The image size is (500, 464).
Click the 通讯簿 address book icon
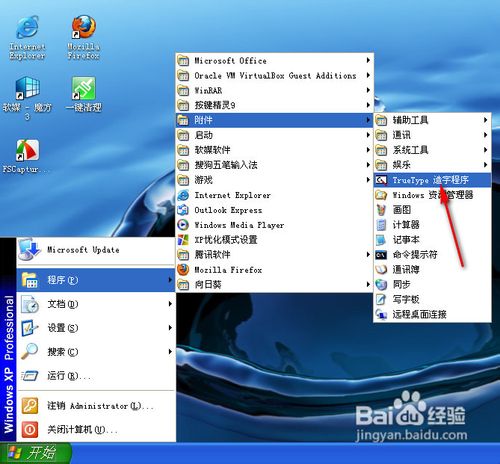pyautogui.click(x=381, y=269)
